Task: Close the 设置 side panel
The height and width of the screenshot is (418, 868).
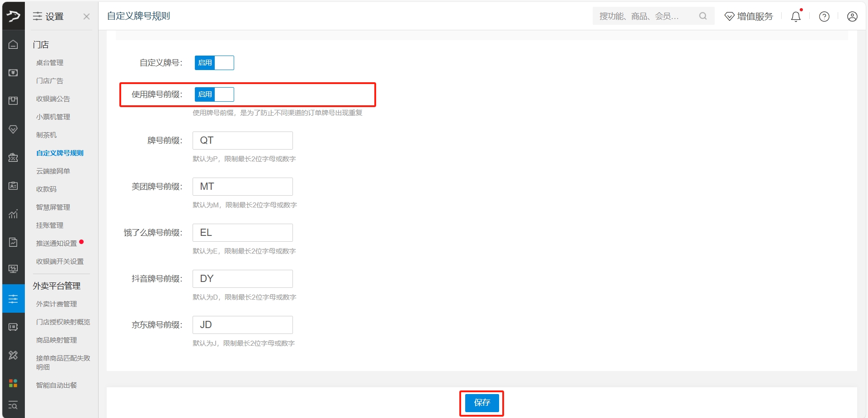Action: click(86, 16)
